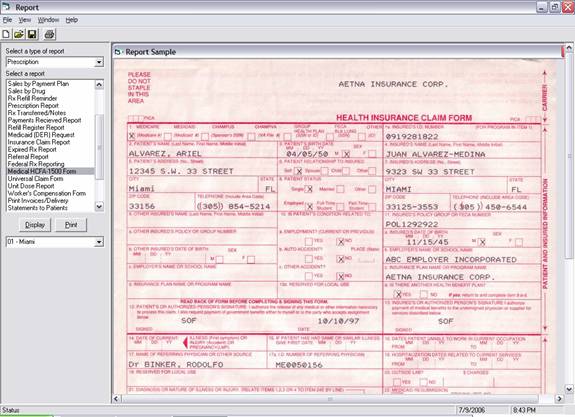Click the form preview scroll left arrow
The image size is (575, 417).
(x=117, y=398)
